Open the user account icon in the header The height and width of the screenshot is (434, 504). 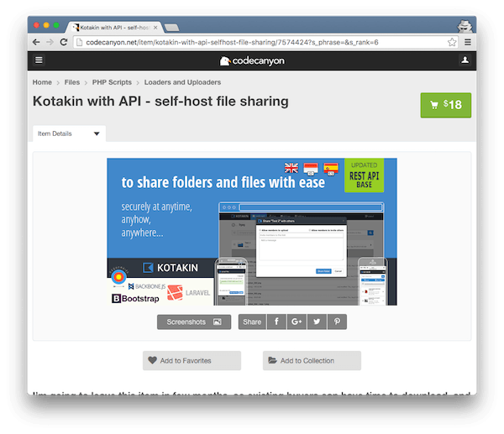click(x=465, y=60)
